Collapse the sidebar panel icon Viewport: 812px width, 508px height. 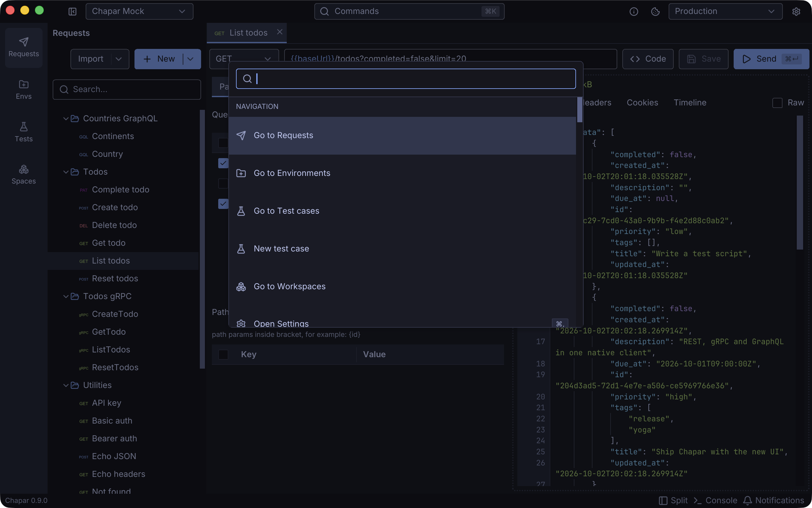click(x=72, y=11)
